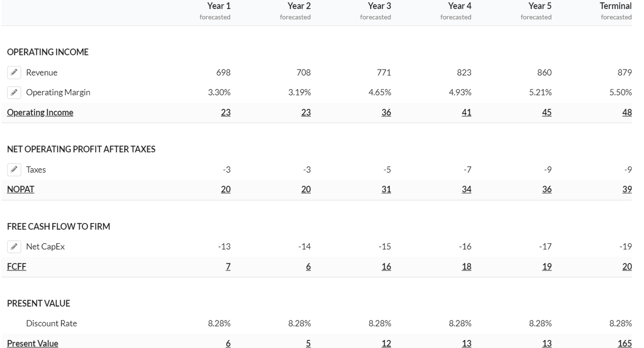Screen dimensions: 644x348
Task: Select the Terminal column header
Action: 615,6
